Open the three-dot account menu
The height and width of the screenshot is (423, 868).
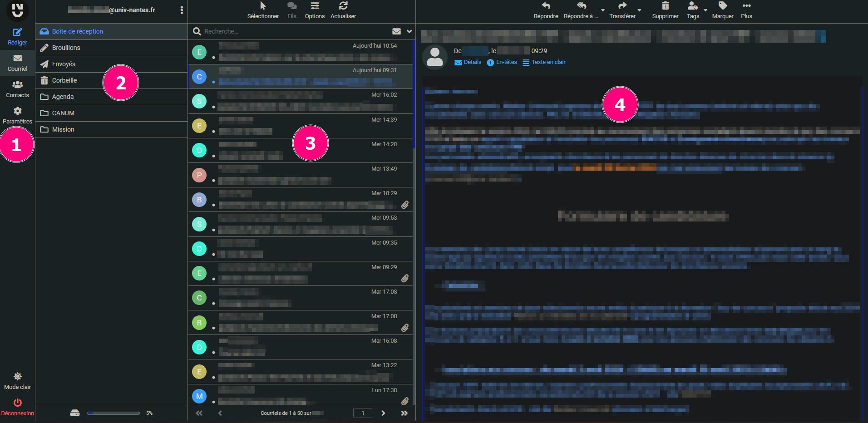(182, 10)
